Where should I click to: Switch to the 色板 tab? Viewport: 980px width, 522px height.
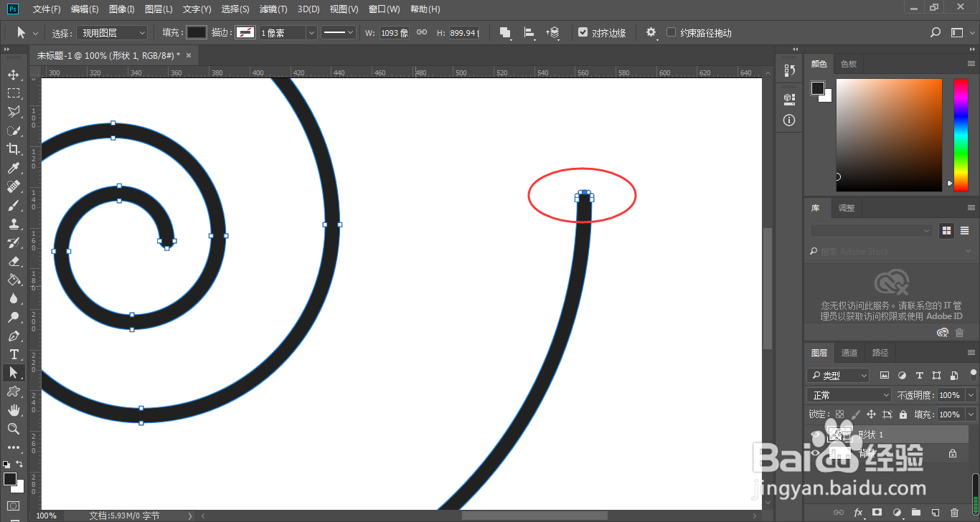[x=849, y=64]
